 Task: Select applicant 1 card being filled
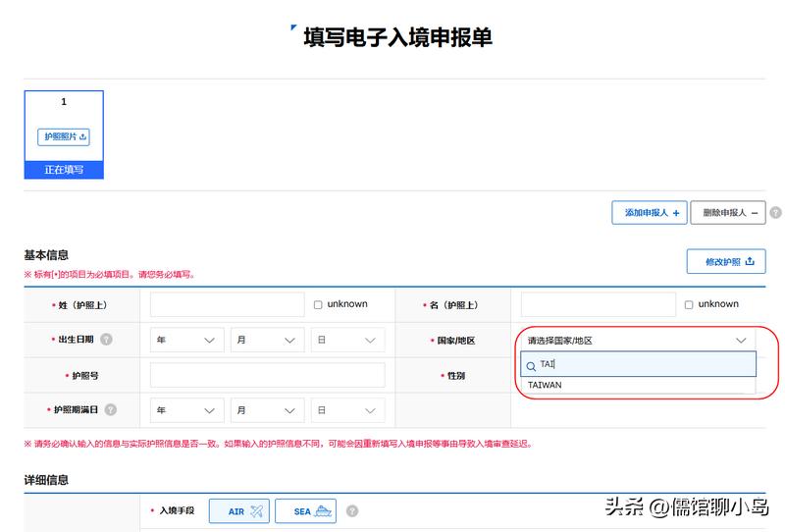(x=64, y=134)
